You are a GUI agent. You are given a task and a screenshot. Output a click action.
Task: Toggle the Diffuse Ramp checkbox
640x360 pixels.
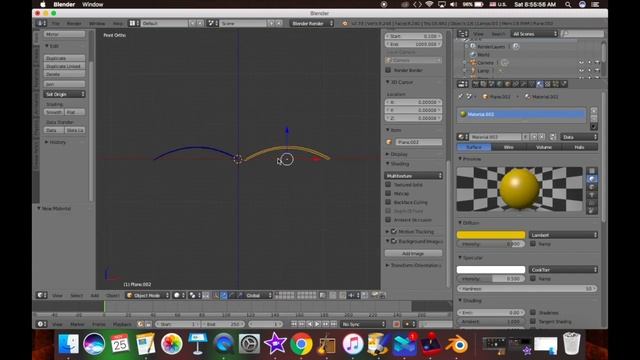click(x=533, y=244)
